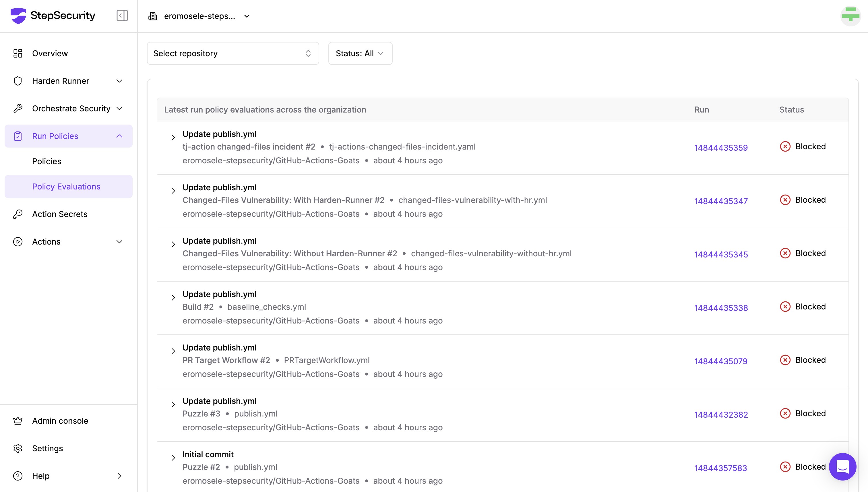Click the Admin console crown icon
868x492 pixels.
tap(18, 421)
